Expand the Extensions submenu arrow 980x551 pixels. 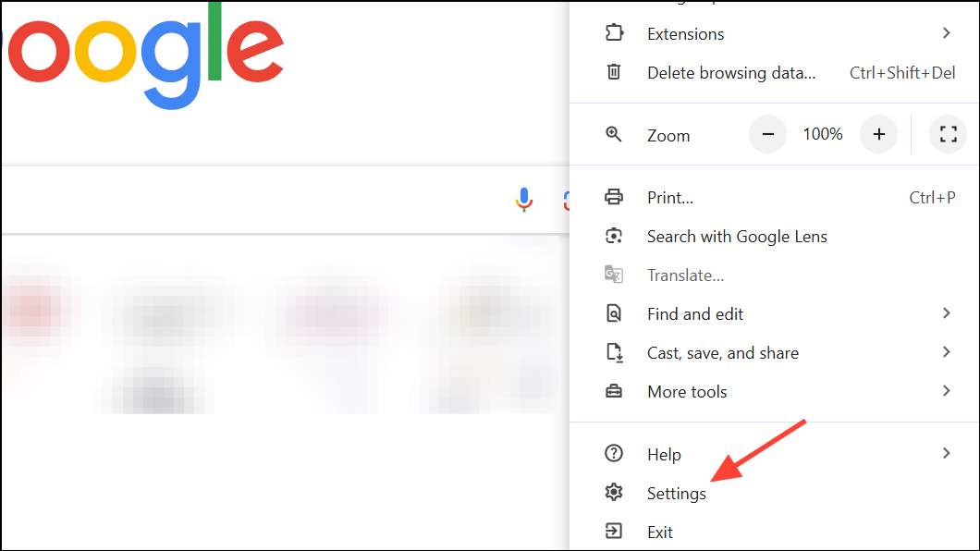[946, 33]
